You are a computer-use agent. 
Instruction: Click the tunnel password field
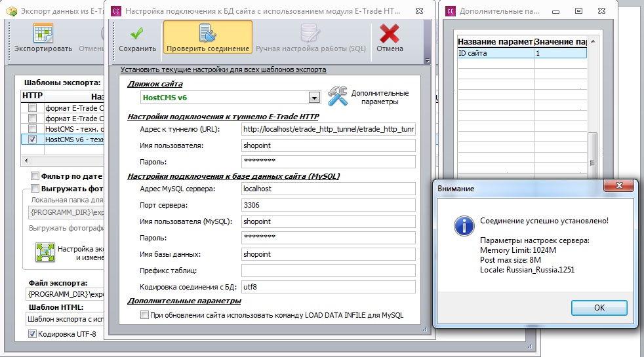[x=329, y=162]
